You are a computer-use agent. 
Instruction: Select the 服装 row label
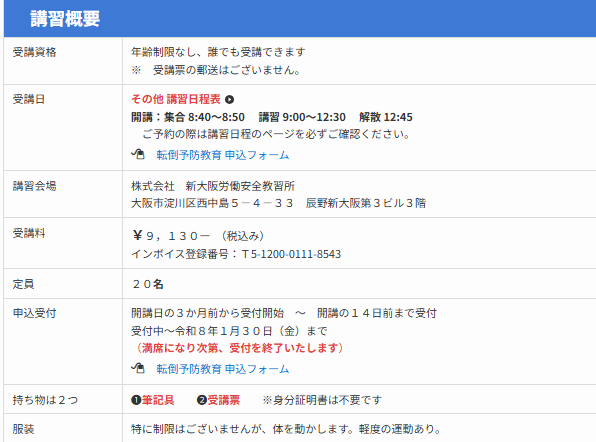click(x=24, y=429)
